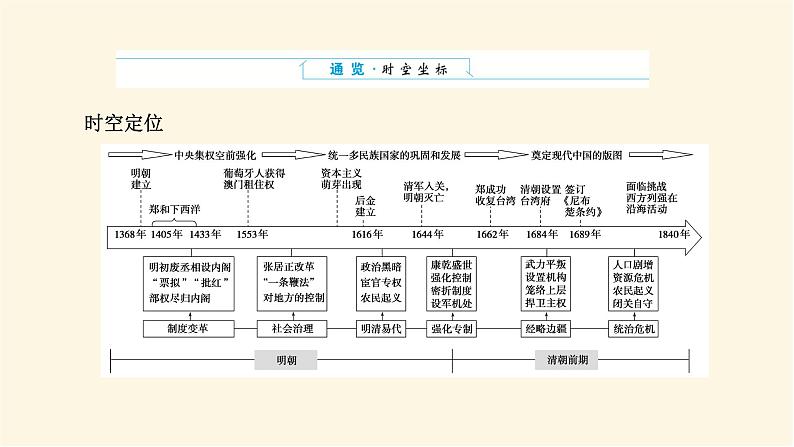The height and width of the screenshot is (447, 794).
Task: Select the 明朝 period label
Action: click(x=286, y=360)
